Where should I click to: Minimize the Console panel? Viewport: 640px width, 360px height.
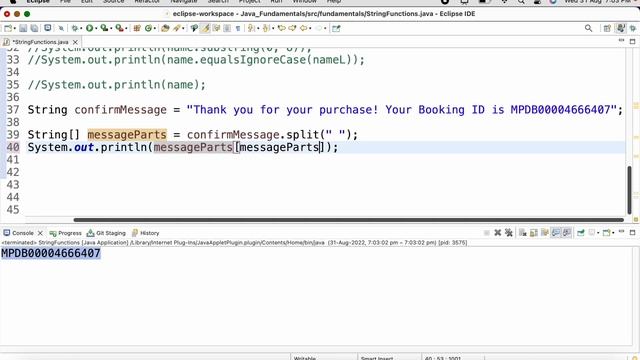[621, 231]
